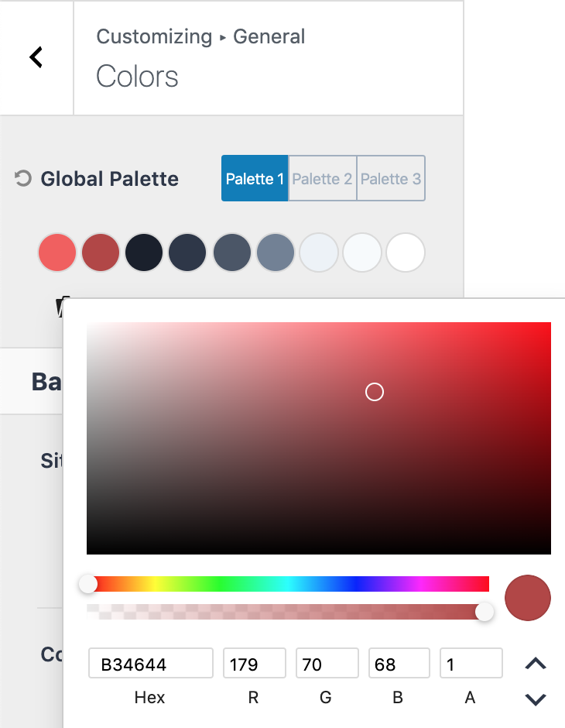Click the down chevron to change color format
Image resolution: width=565 pixels, height=728 pixels.
pyautogui.click(x=536, y=699)
